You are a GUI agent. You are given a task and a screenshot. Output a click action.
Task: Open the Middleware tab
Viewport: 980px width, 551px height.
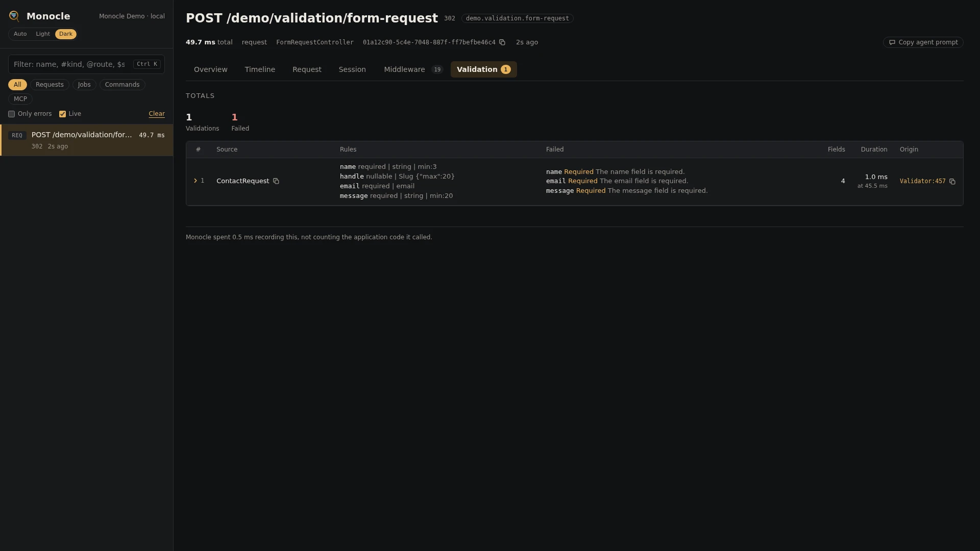point(413,69)
